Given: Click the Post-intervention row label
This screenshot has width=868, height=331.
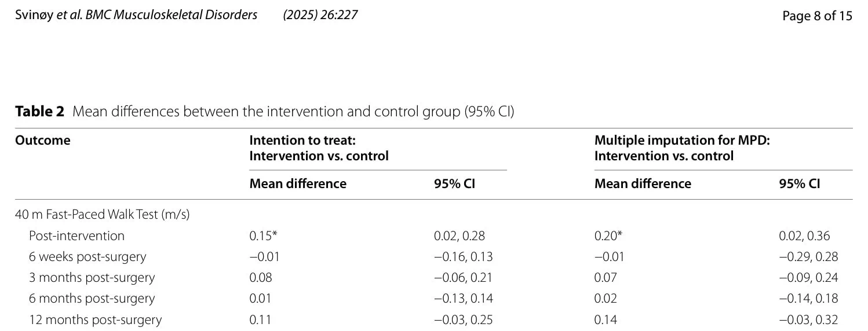Looking at the screenshot, I should (76, 236).
